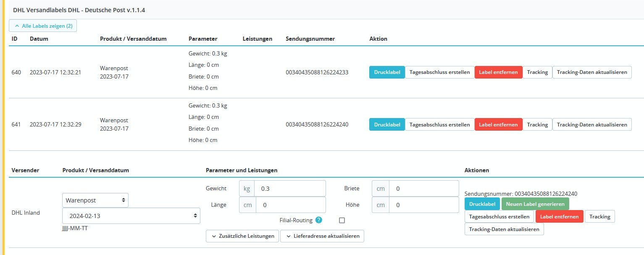Click Tagesabschluss erstellen for label 640

pos(439,72)
